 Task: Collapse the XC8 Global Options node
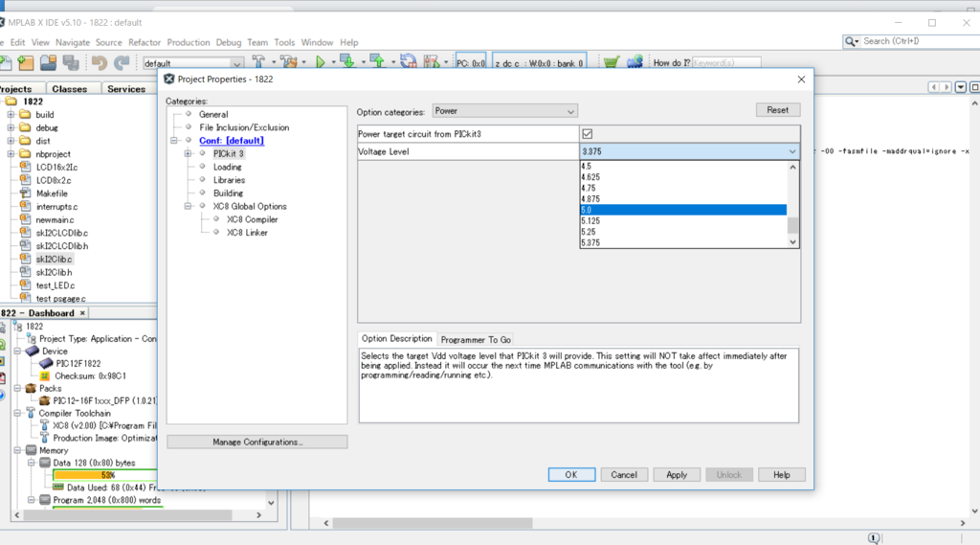click(188, 207)
